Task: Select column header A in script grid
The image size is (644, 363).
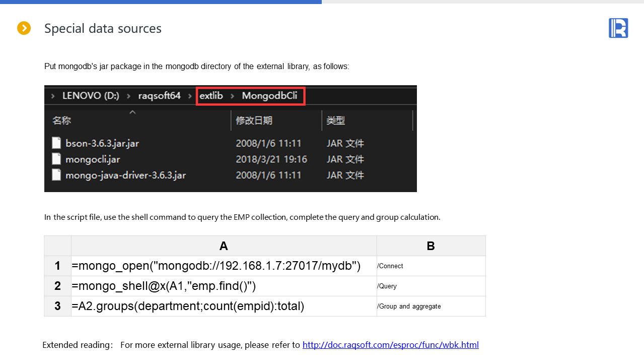Action: pyautogui.click(x=224, y=246)
